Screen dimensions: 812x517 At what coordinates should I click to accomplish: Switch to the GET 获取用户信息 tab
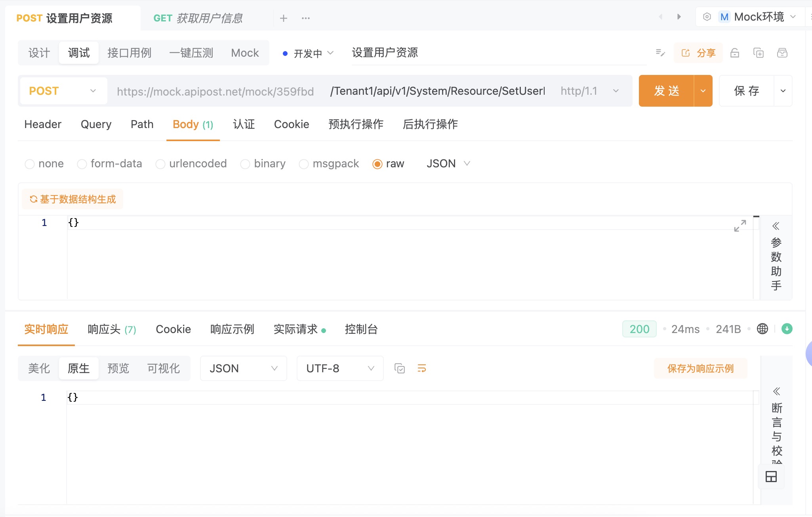point(198,18)
